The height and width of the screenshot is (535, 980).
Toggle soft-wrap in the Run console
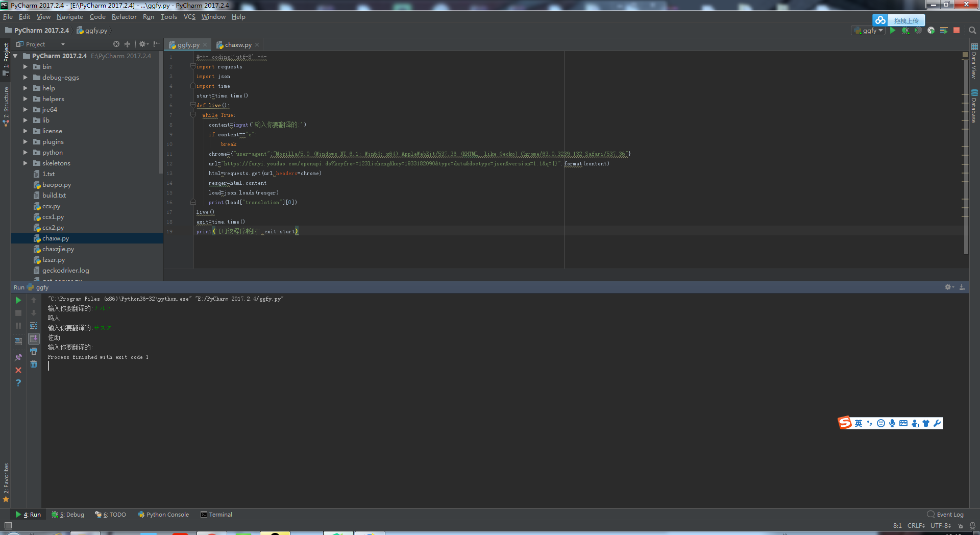(34, 326)
